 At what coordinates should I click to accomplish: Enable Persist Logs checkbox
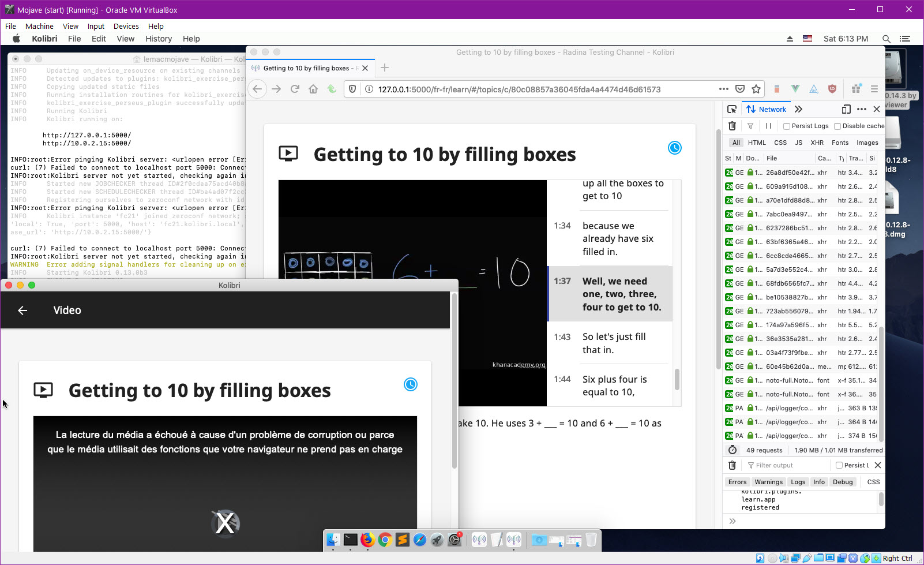pyautogui.click(x=786, y=126)
